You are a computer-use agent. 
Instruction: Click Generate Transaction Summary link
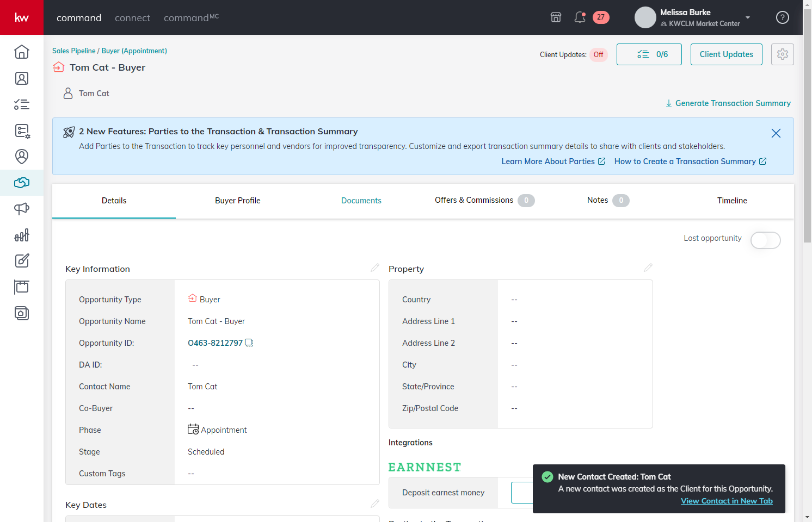pyautogui.click(x=728, y=103)
